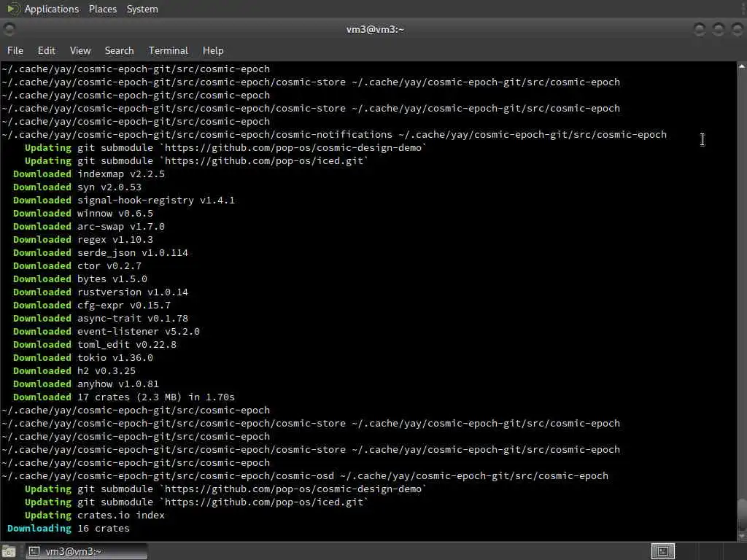The width and height of the screenshot is (747, 560).
Task: Click 'serde_json v1.0.114' text
Action: click(133, 253)
